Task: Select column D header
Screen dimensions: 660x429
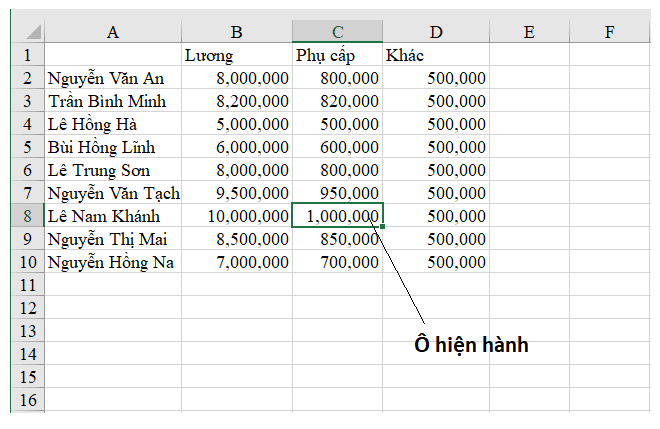Action: pyautogui.click(x=436, y=32)
